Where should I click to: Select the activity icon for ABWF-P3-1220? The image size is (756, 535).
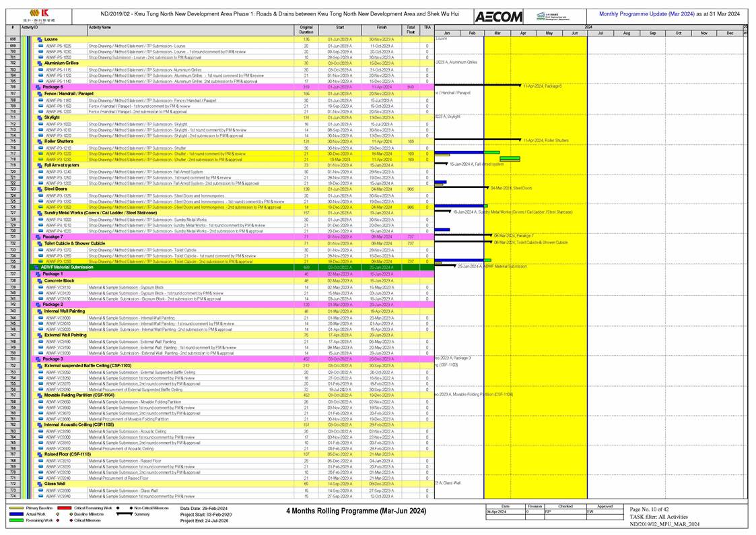point(40,154)
